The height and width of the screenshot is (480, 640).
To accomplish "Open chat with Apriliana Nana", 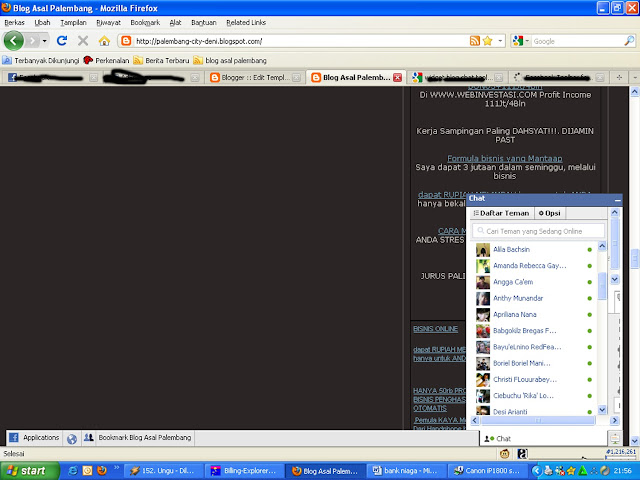I will [534, 315].
